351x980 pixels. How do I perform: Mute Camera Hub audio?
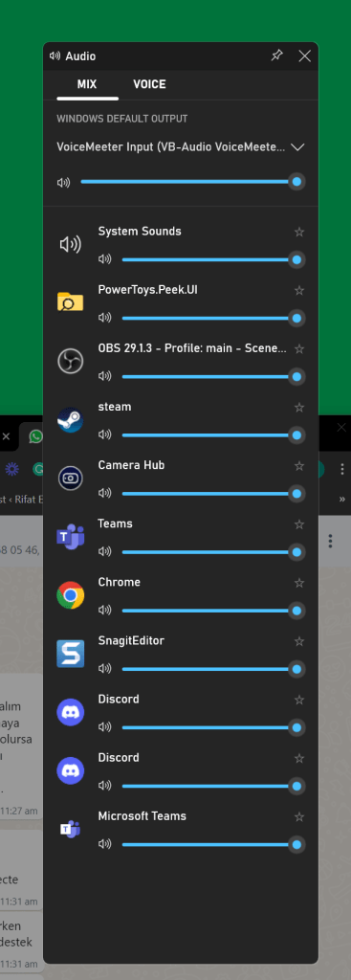104,494
